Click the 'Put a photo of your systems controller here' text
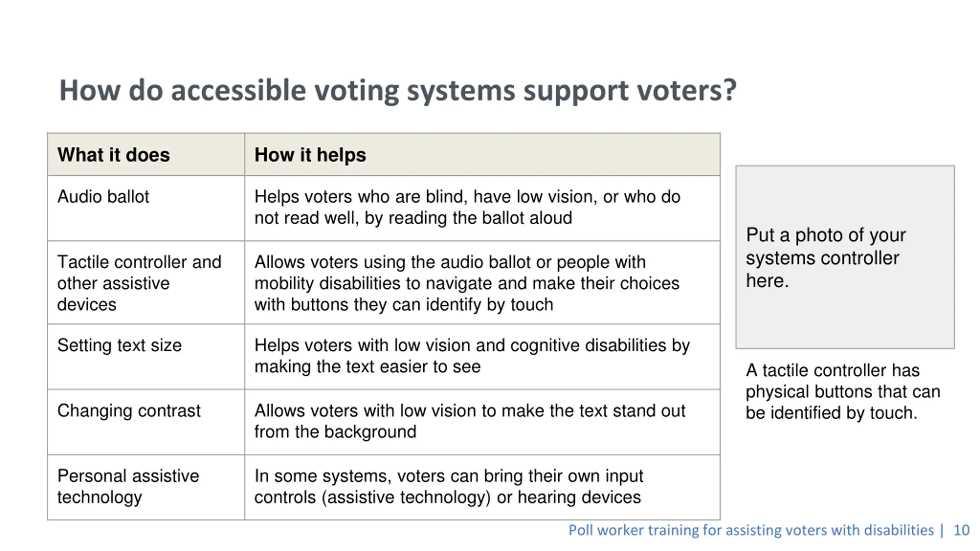The image size is (980, 551). click(x=826, y=258)
